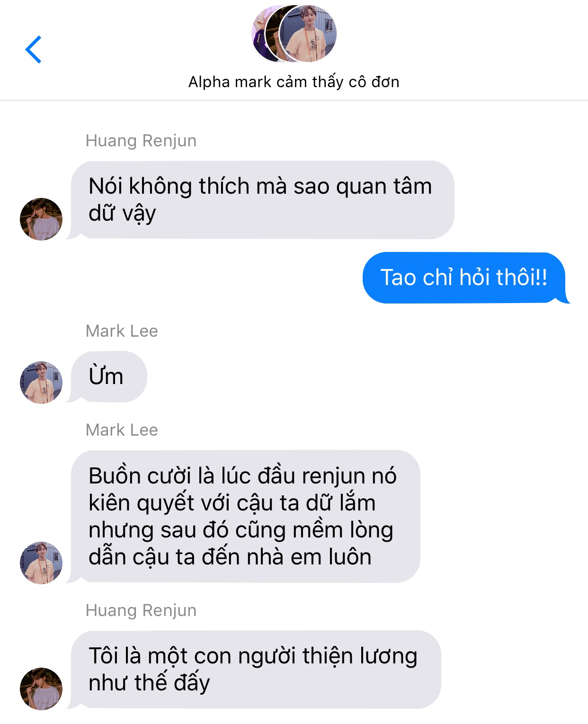Click 'Mark Lee' sender name above 'Ừm'
The height and width of the screenshot is (724, 588).
click(122, 331)
